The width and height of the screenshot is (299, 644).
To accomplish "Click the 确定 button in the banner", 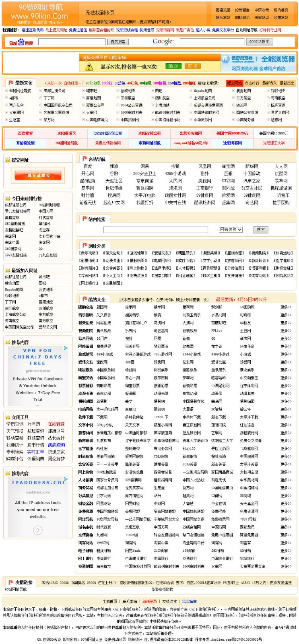I will [x=173, y=66].
